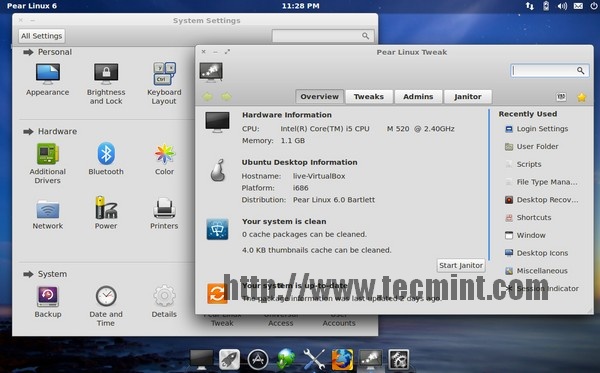
Task: Open the green globe dock icon
Action: click(286, 360)
